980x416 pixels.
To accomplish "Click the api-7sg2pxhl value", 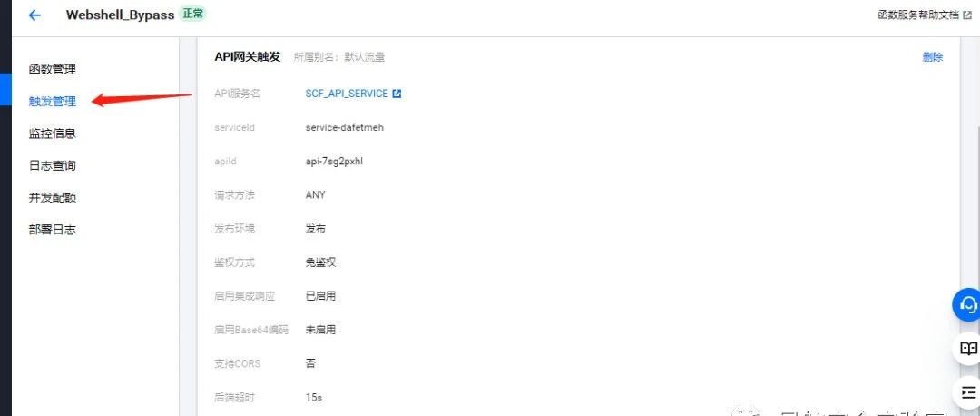I will [x=334, y=162].
